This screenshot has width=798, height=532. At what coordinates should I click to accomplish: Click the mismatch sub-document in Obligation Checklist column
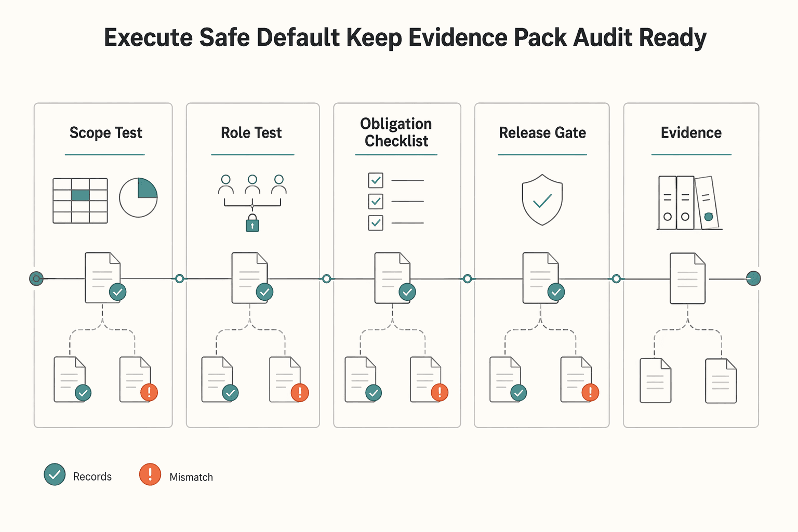click(429, 379)
